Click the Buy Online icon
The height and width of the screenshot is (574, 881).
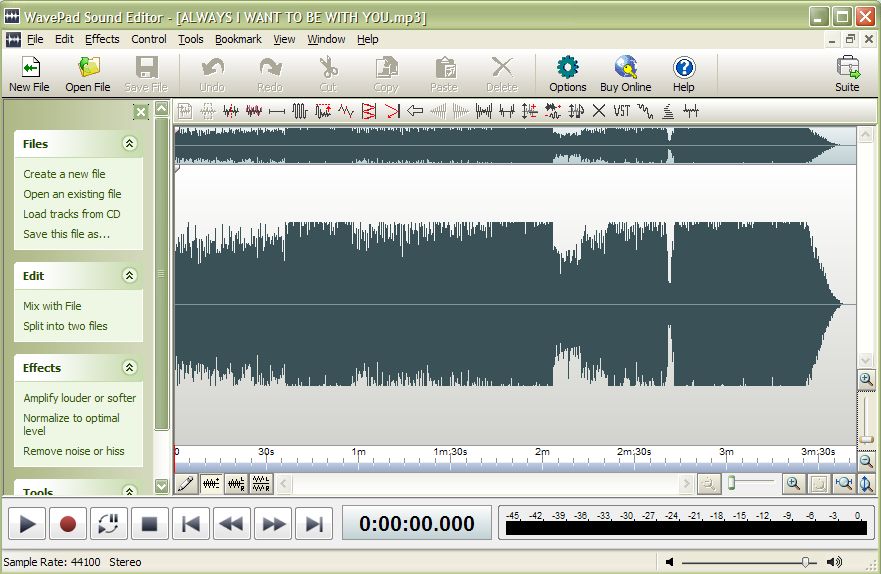tap(625, 74)
